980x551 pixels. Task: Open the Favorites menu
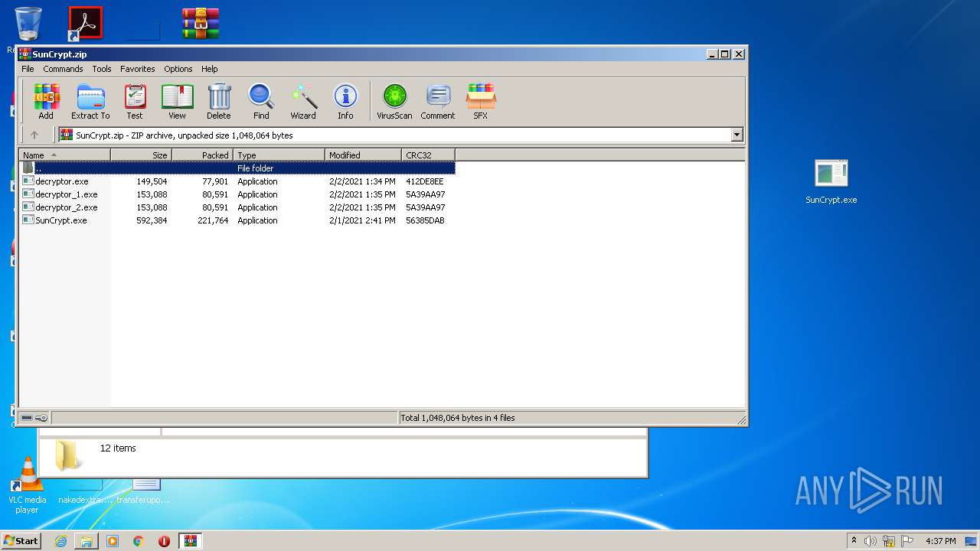[x=138, y=69]
